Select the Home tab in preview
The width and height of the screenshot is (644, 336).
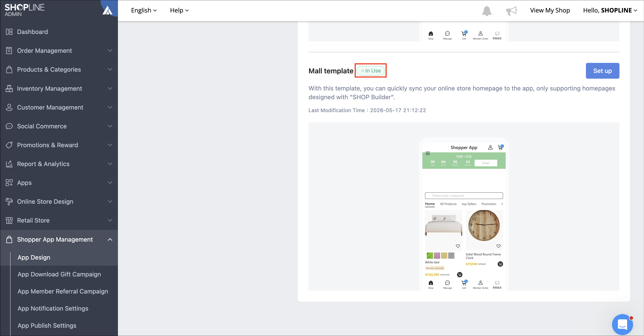click(x=430, y=204)
